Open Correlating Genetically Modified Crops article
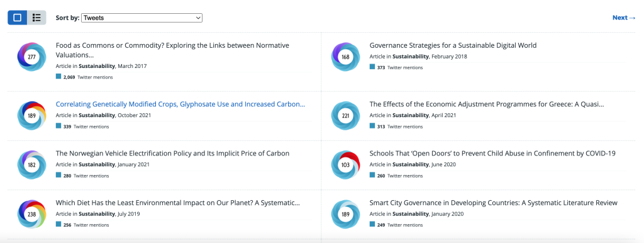 pyautogui.click(x=180, y=105)
